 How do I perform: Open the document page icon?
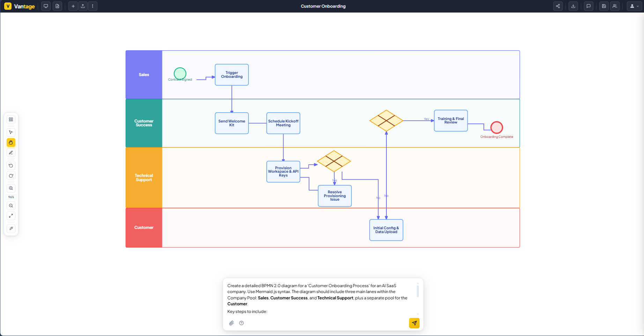pos(58,6)
